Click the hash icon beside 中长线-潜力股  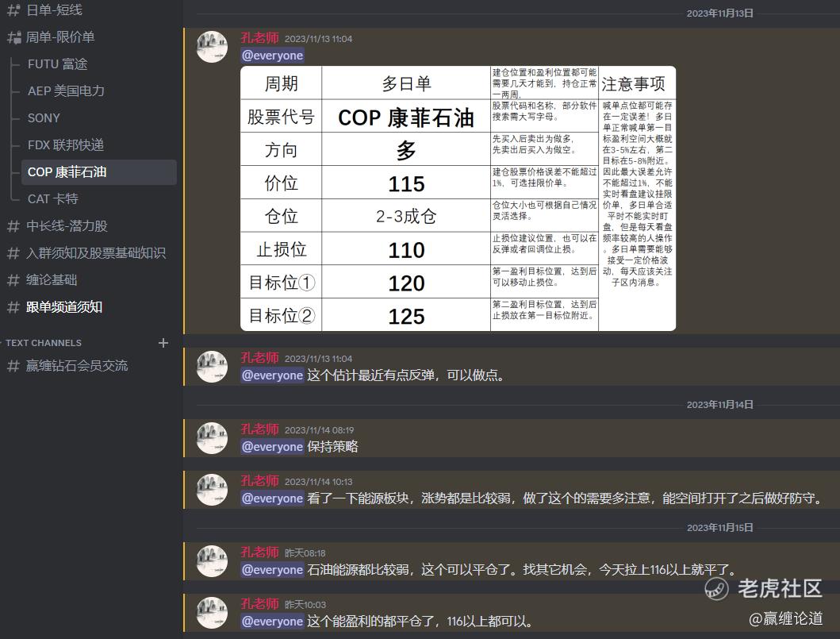[13, 226]
